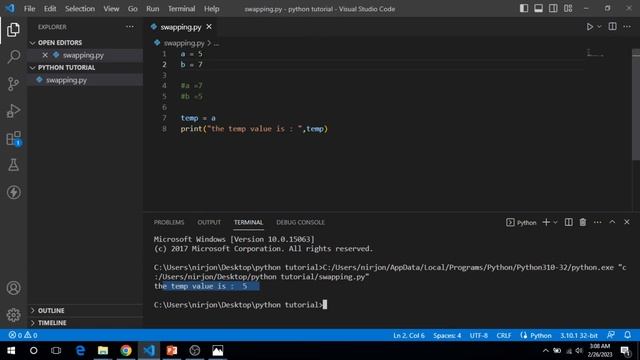Viewport: 640px width, 360px height.
Task: Open the Customize Layout icon
Action: pos(568,8)
